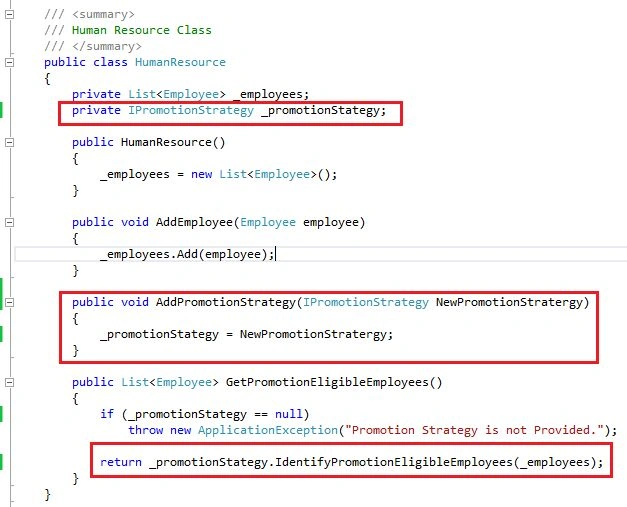Collapse the GetPromotionEligibleEmployees method region
The height and width of the screenshot is (507, 627).
click(9, 382)
